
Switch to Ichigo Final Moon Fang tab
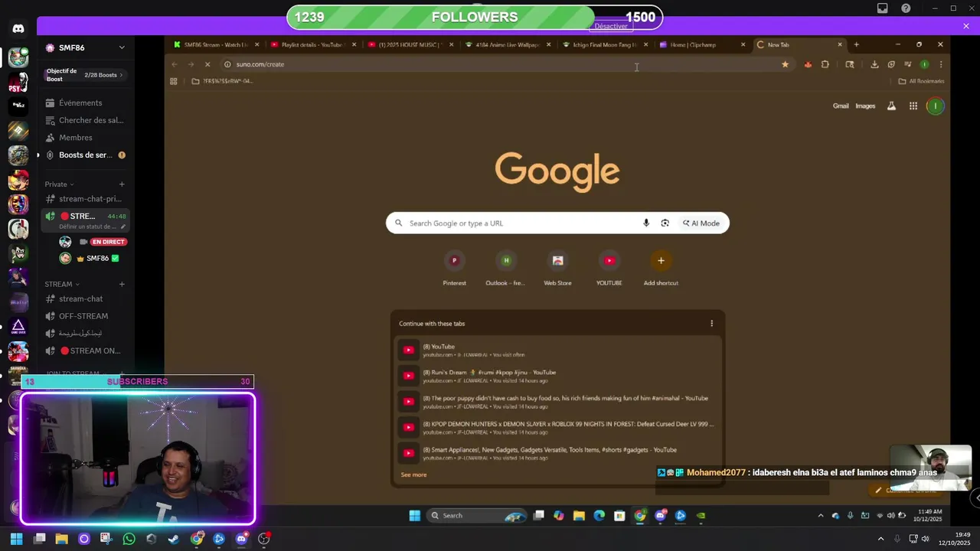pyautogui.click(x=603, y=44)
